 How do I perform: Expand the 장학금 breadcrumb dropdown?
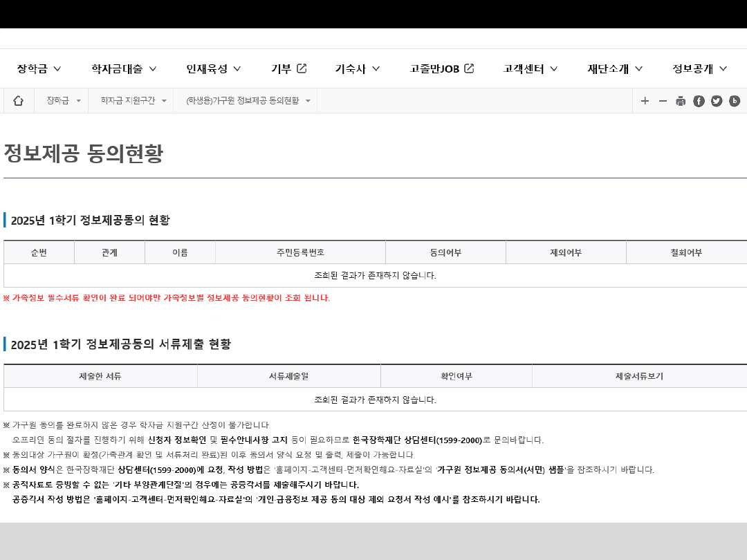click(64, 101)
